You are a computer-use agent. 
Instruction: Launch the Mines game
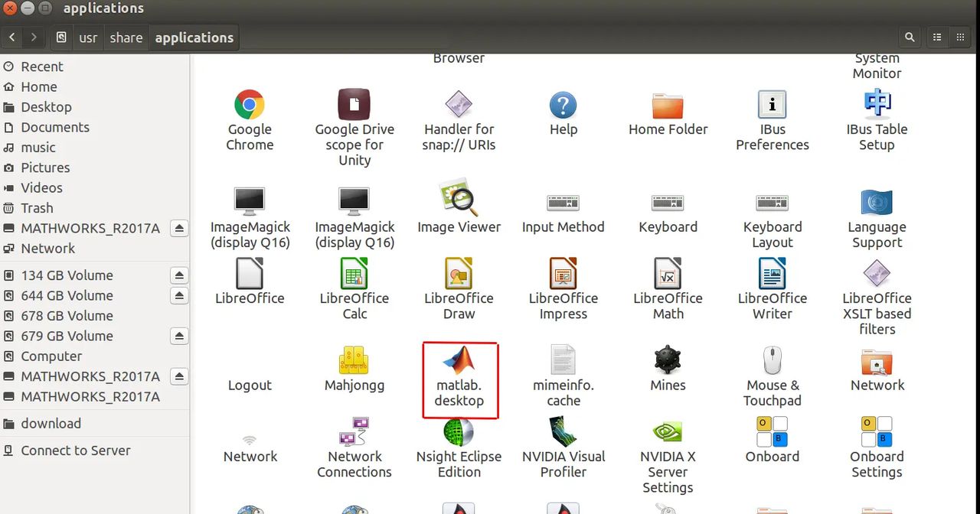tap(667, 367)
